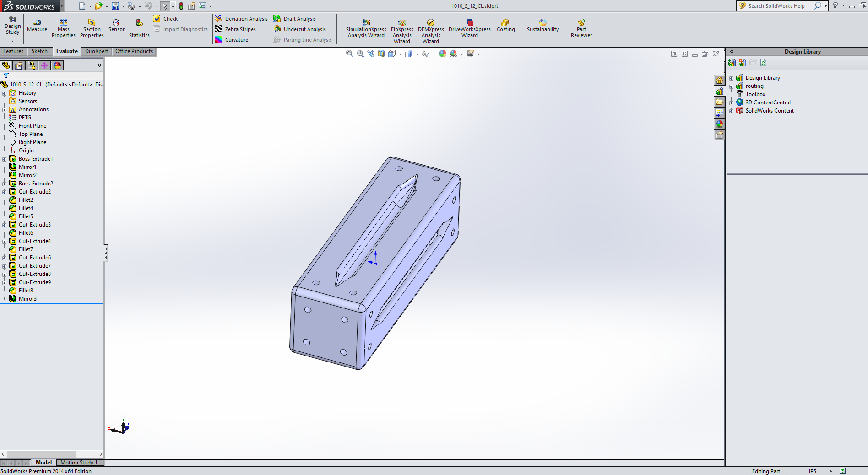Image resolution: width=868 pixels, height=475 pixels.
Task: Click the FeatureManager design tree icon
Action: 6,65
